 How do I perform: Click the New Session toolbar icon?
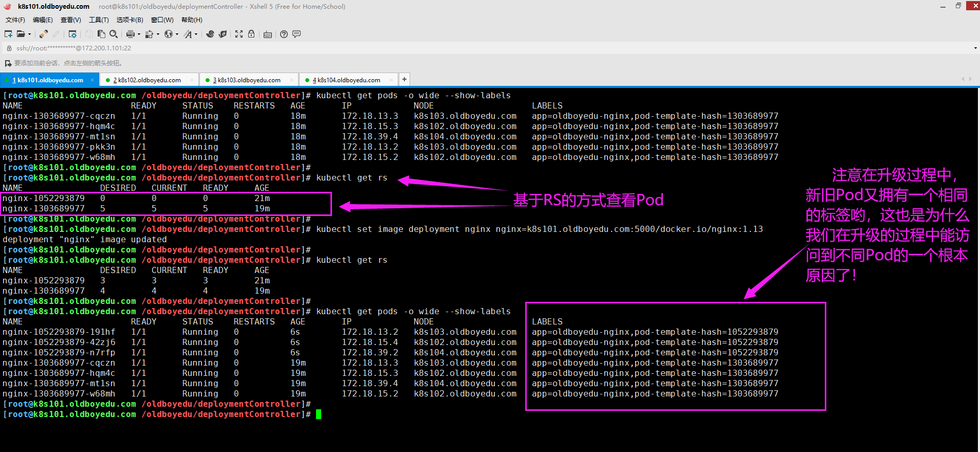[8, 34]
